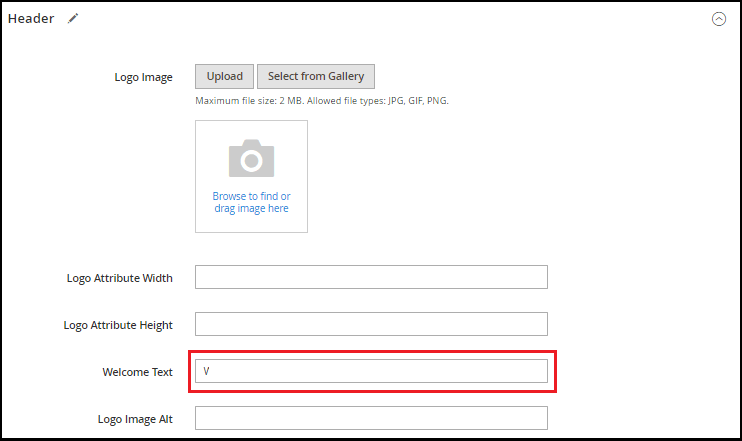Click the pencil edit icon beside Header
The width and height of the screenshot is (742, 441).
[x=73, y=19]
